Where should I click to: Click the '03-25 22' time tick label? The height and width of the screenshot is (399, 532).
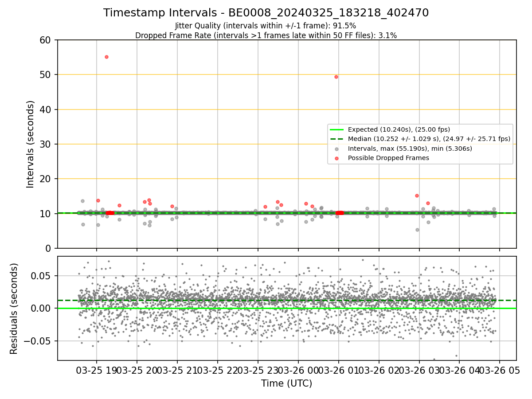217,370
